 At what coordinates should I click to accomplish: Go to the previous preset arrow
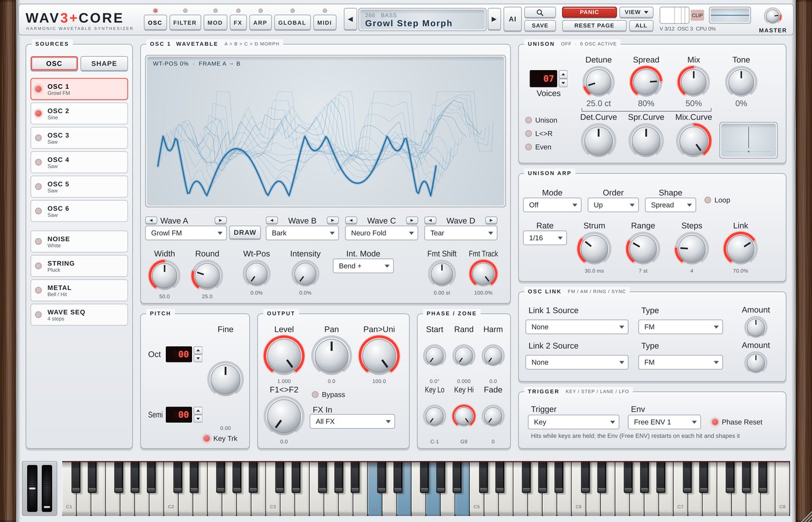350,19
